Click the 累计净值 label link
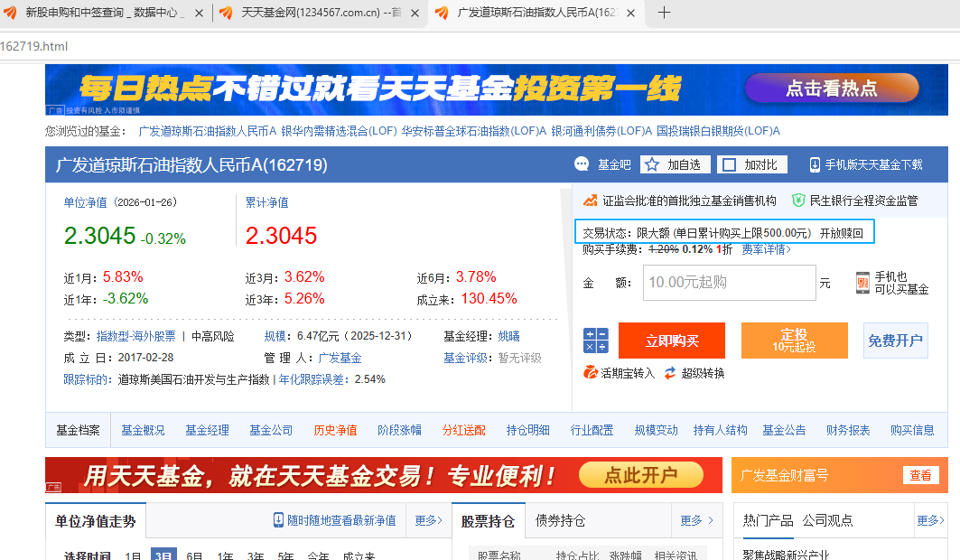Viewport: 960px width, 560px height. [x=266, y=202]
